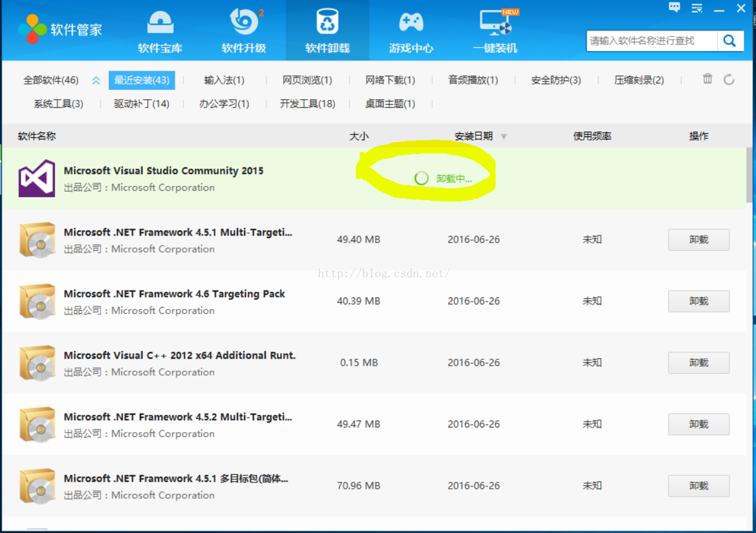Collapse the category list with double chevron

click(x=96, y=80)
